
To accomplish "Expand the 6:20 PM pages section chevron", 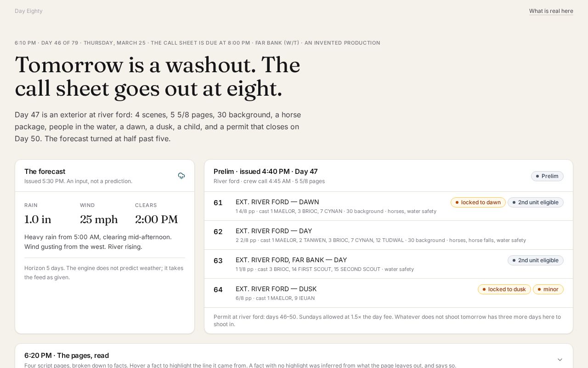I will click(560, 360).
